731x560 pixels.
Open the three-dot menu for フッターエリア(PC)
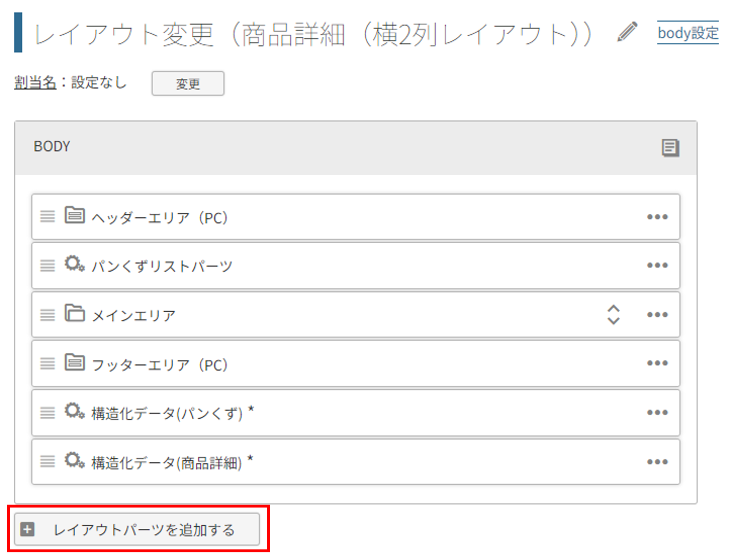[x=657, y=363]
